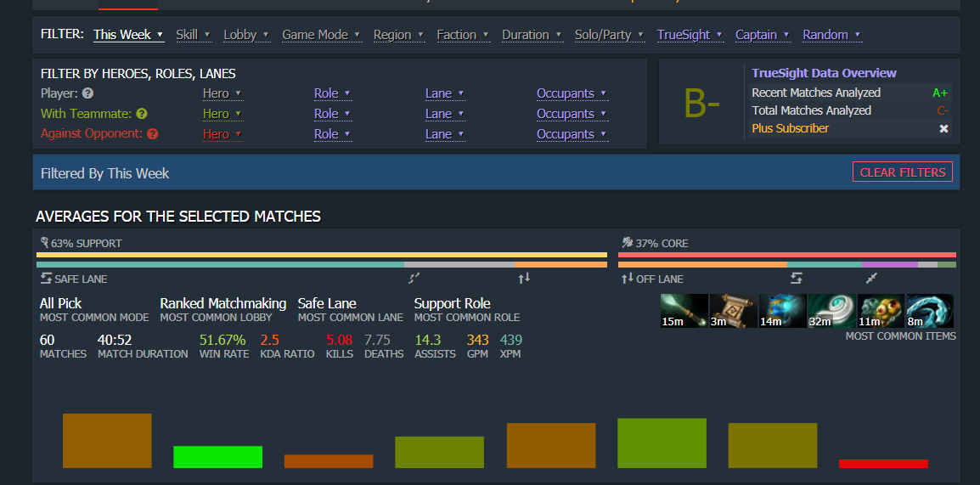Click the Arcane Boots item marked 14m
This screenshot has width=980, height=485.
pos(782,311)
